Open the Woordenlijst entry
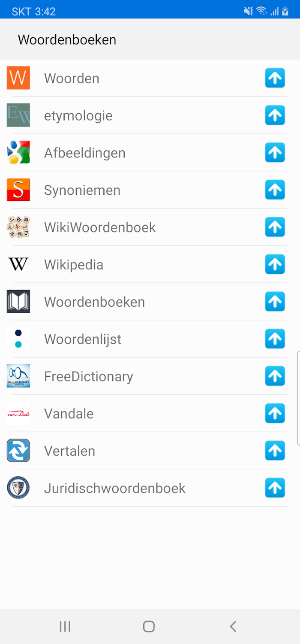The image size is (300, 644). (150, 339)
